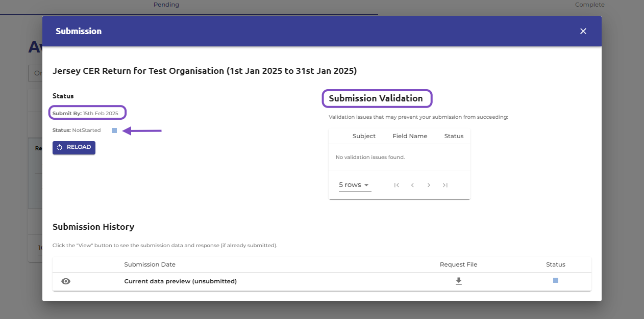The height and width of the screenshot is (319, 644).
Task: Sort validation table by Subject column
Action: pyautogui.click(x=364, y=136)
